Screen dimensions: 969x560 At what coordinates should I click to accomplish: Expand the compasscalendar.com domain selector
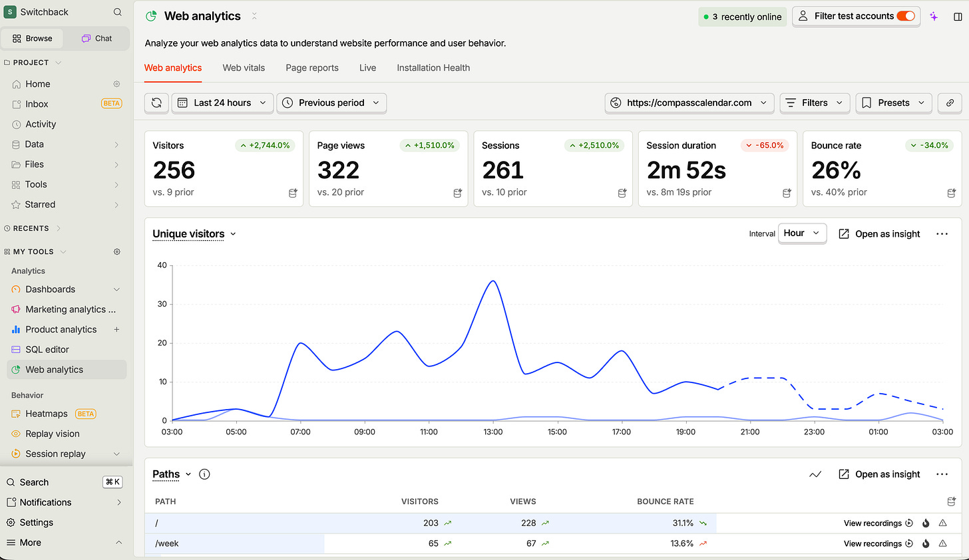point(689,102)
